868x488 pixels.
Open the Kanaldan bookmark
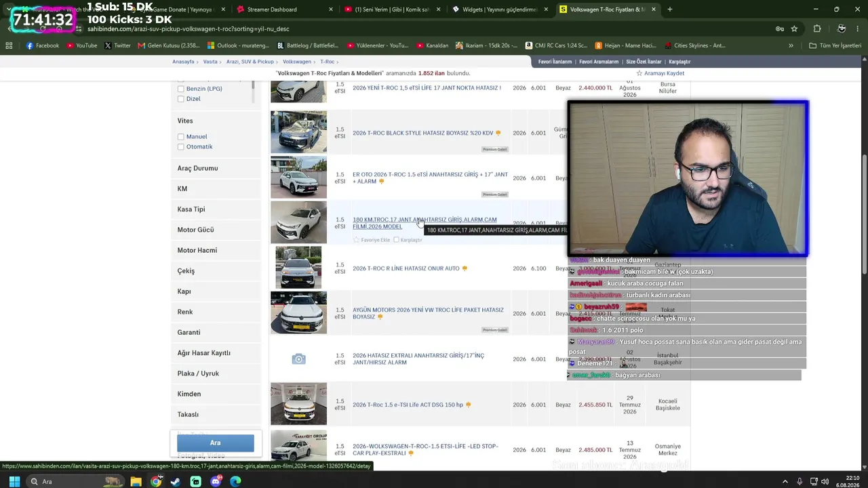(431, 45)
